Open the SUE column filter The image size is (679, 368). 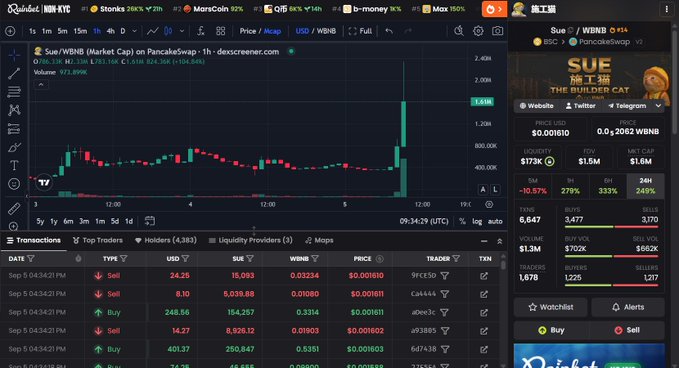click(x=250, y=259)
